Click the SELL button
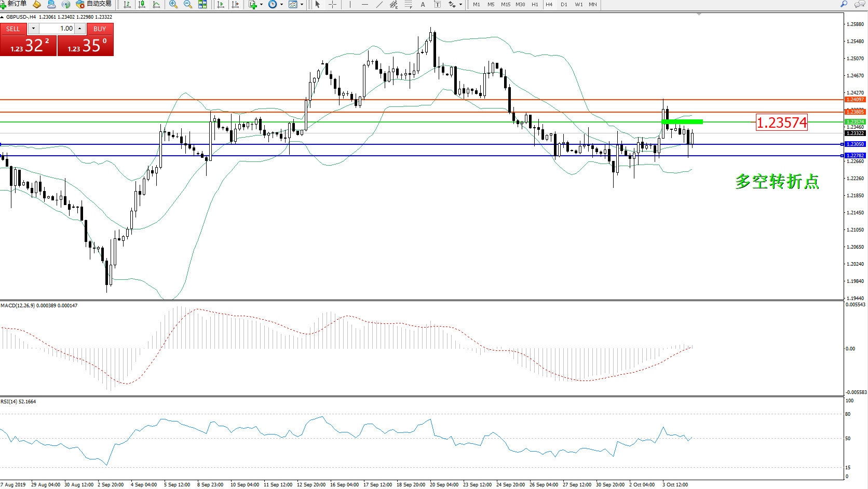Screen dimensions: 868x489 coord(13,29)
